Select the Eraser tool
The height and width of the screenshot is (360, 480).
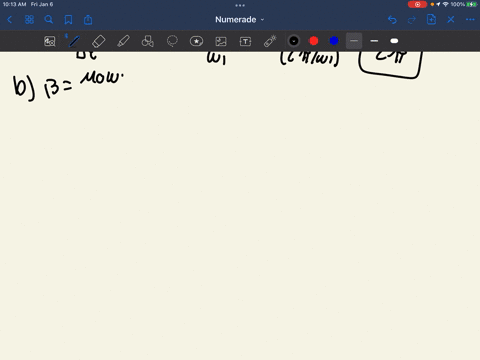(98, 41)
